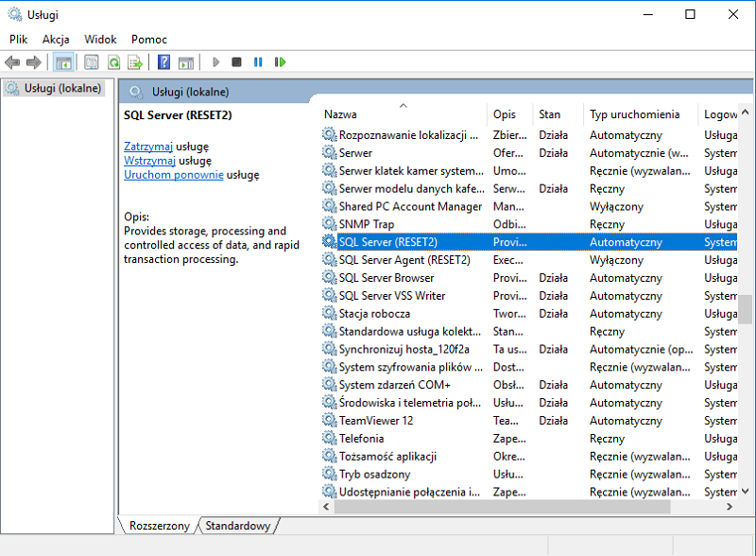This screenshot has width=756, height=556.
Task: Open the Pomoc menu
Action: click(149, 39)
